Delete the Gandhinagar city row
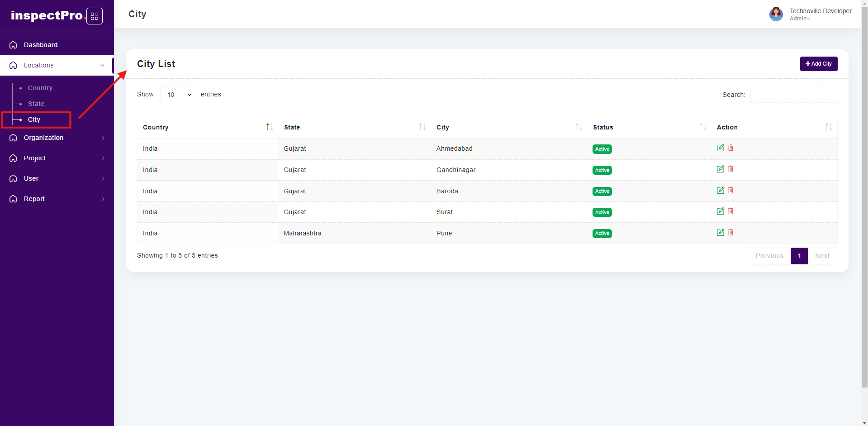Viewport: 868px width, 426px height. (730, 169)
